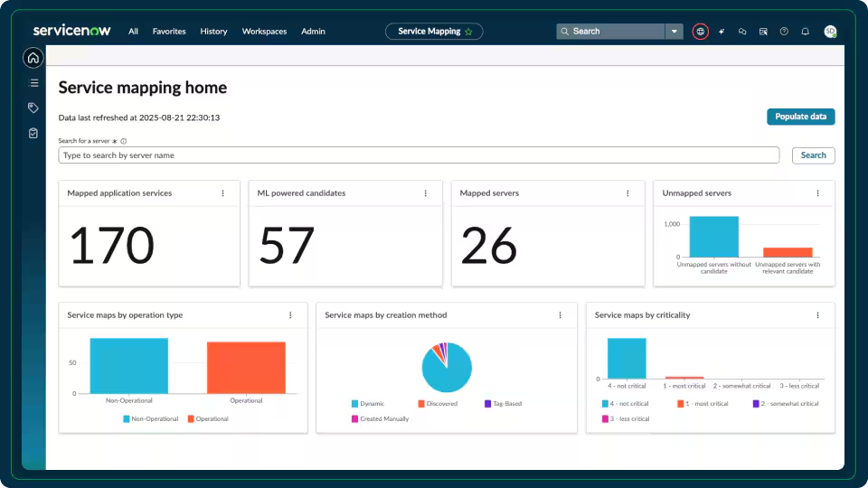Image resolution: width=868 pixels, height=488 pixels.
Task: Click the server name search input field
Action: [419, 155]
